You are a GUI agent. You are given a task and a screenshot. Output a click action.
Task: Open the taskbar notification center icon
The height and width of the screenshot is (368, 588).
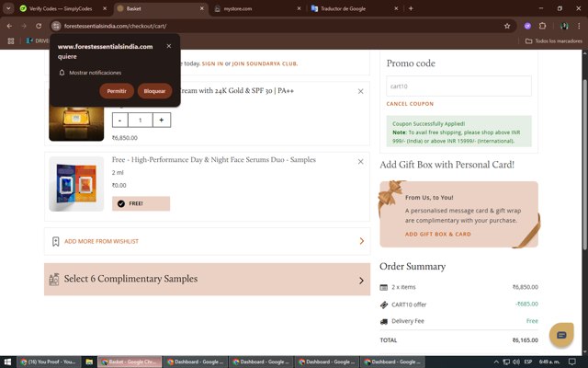[571, 362]
